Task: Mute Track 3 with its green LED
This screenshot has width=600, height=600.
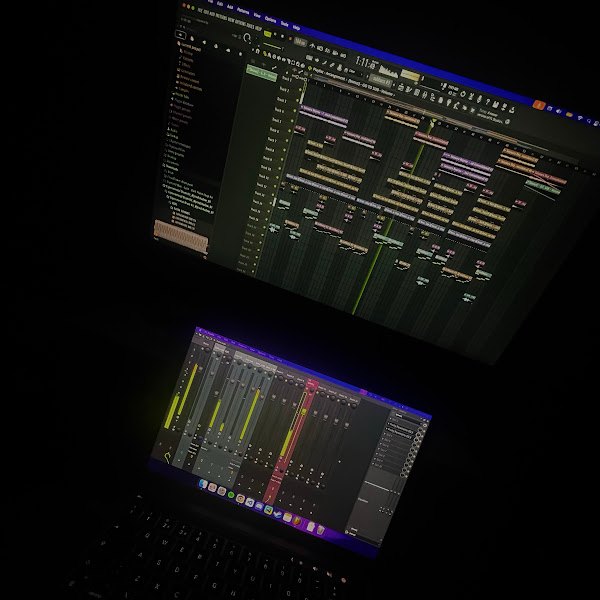Action: (297, 100)
